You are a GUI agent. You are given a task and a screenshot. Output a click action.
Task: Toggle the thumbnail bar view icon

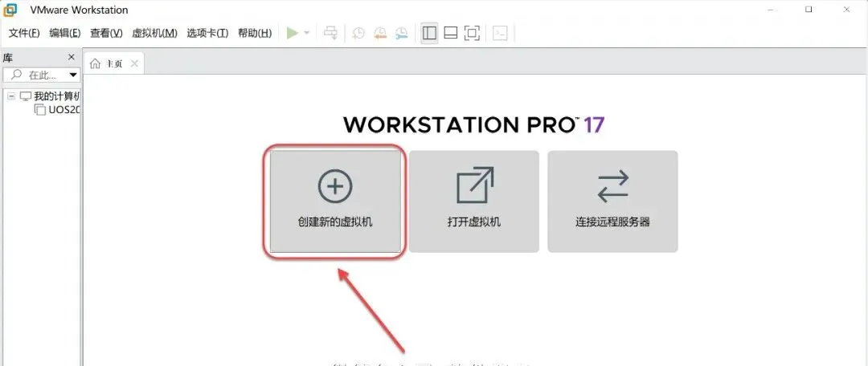click(x=451, y=33)
